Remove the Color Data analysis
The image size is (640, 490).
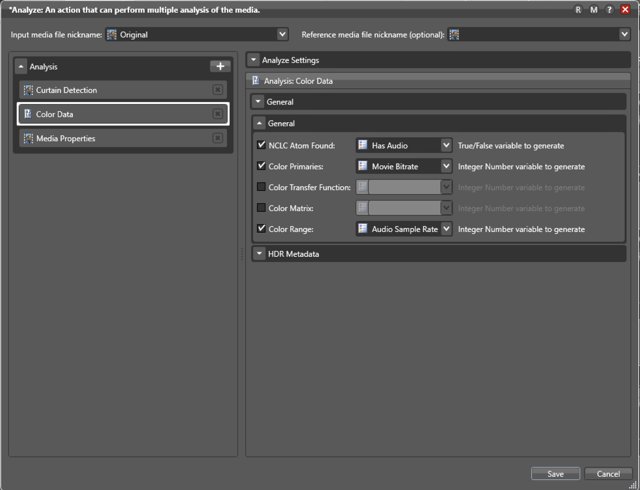[x=218, y=114]
